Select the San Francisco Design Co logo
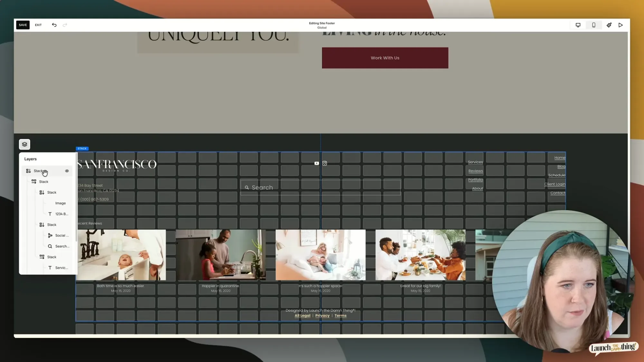Viewport: 644px width, 362px height. [x=117, y=165]
